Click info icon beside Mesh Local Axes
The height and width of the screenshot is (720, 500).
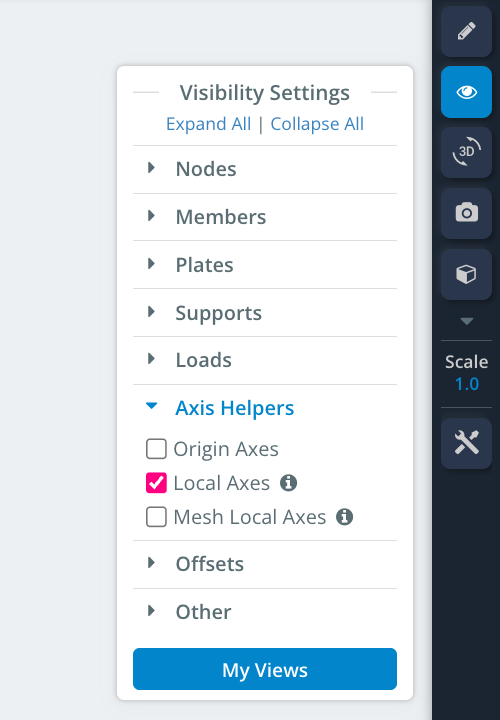click(x=344, y=517)
